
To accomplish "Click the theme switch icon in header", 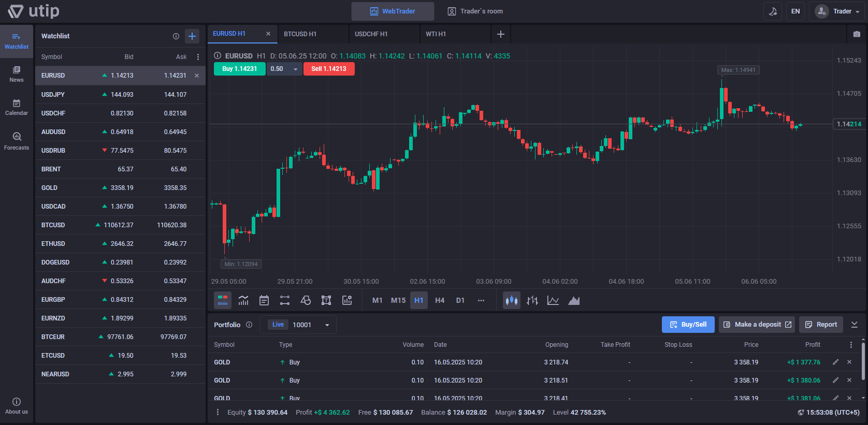I will click(773, 11).
